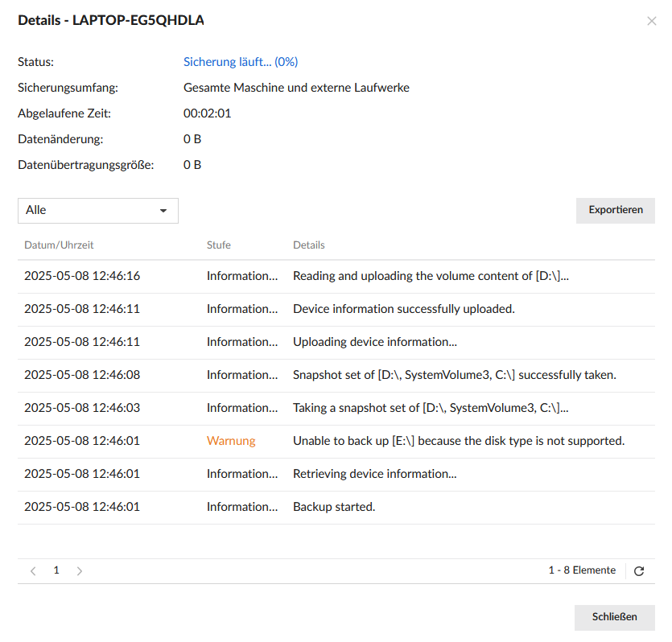The width and height of the screenshot is (672, 642).
Task: Click page number 1 in pagination
Action: [56, 570]
